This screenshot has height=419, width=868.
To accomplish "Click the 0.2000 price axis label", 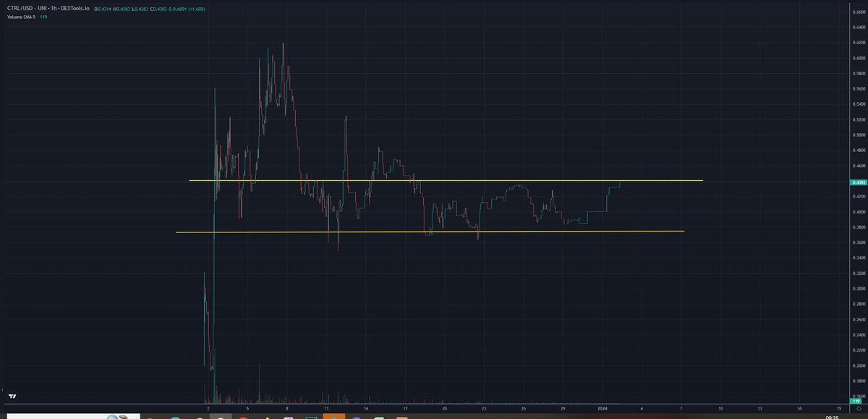I will (x=859, y=366).
